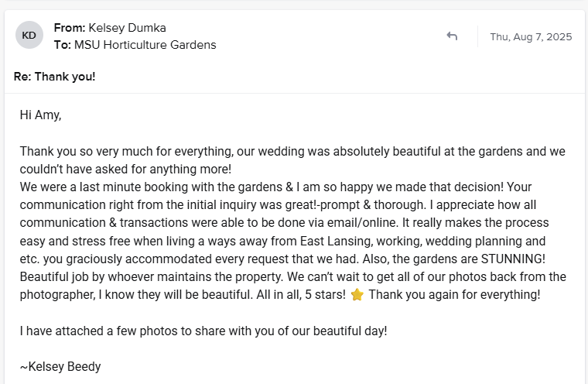588x384 pixels.
Task: Click the From: label
Action: point(70,28)
